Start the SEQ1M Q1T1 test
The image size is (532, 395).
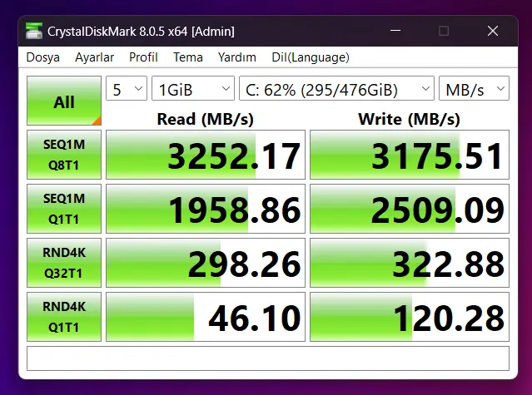click(x=64, y=209)
